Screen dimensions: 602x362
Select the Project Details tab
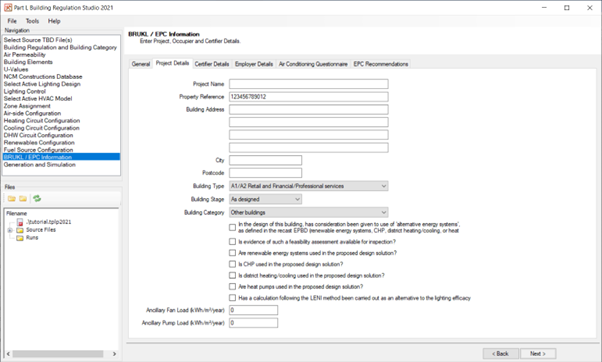[172, 63]
